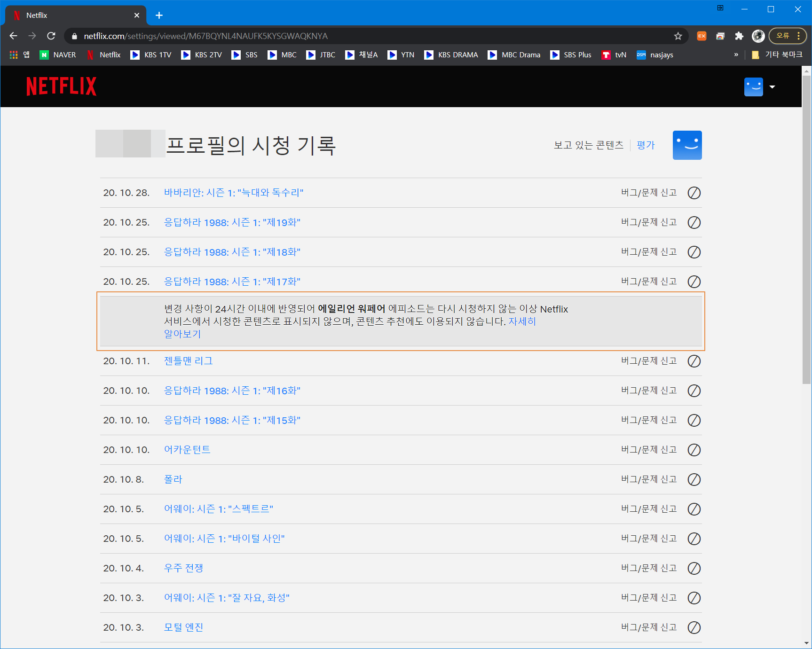Hide 응답하라 1988 제19화 from history

coord(694,222)
